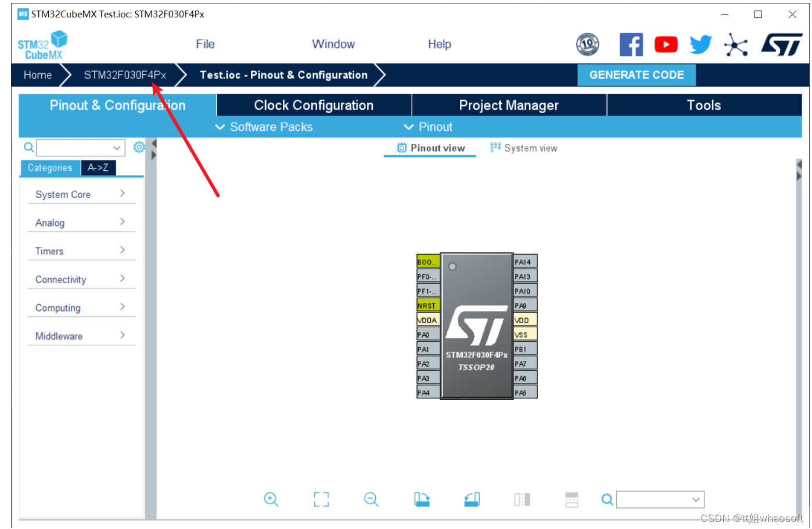Select pin PA5 on the chip
The height and width of the screenshot is (529, 812).
[x=525, y=392]
